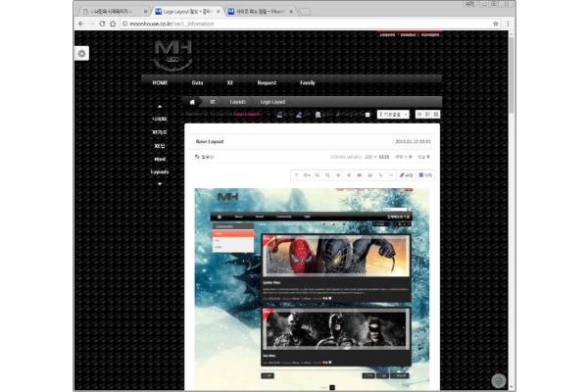
Task: Click the sidebar up arrow
Action: [x=160, y=107]
